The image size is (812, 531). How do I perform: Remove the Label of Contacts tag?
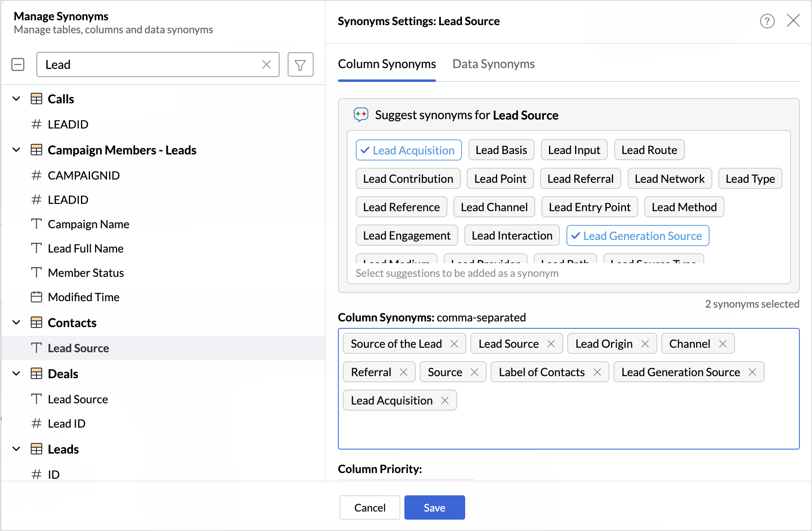597,372
